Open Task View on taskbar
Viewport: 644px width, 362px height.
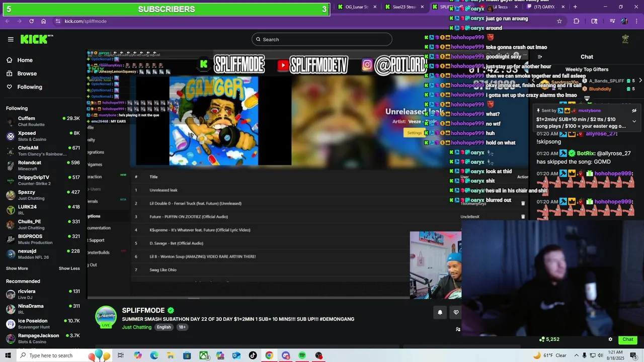[x=121, y=355]
